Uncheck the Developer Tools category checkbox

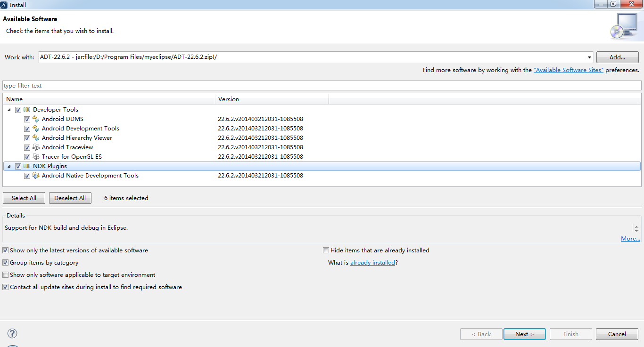(x=18, y=110)
